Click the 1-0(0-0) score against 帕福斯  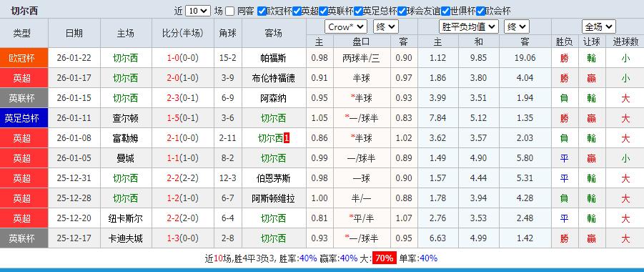tap(183, 58)
